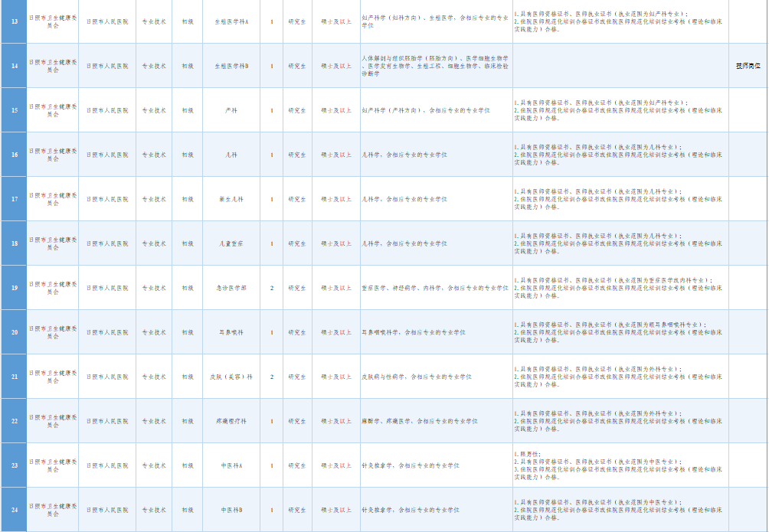
Task: Click the 儿科 department cell
Action: pos(231,155)
